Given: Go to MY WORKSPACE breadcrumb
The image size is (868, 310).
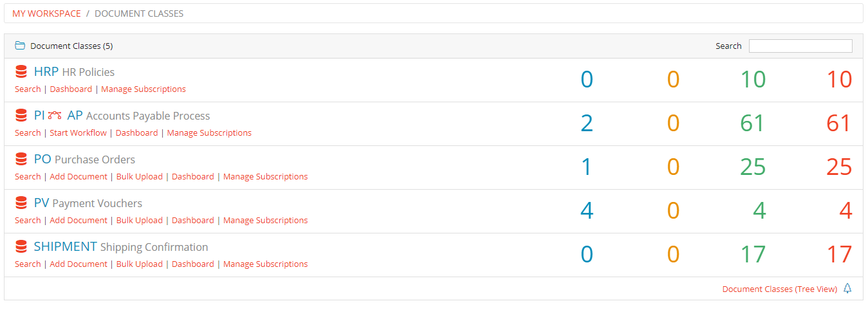Looking at the screenshot, I should tap(46, 14).
